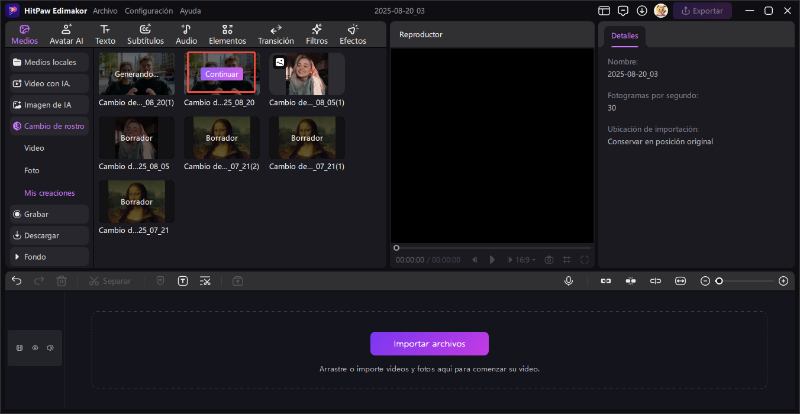The width and height of the screenshot is (800, 414).
Task: Open the Grabar section
Action: 49,214
